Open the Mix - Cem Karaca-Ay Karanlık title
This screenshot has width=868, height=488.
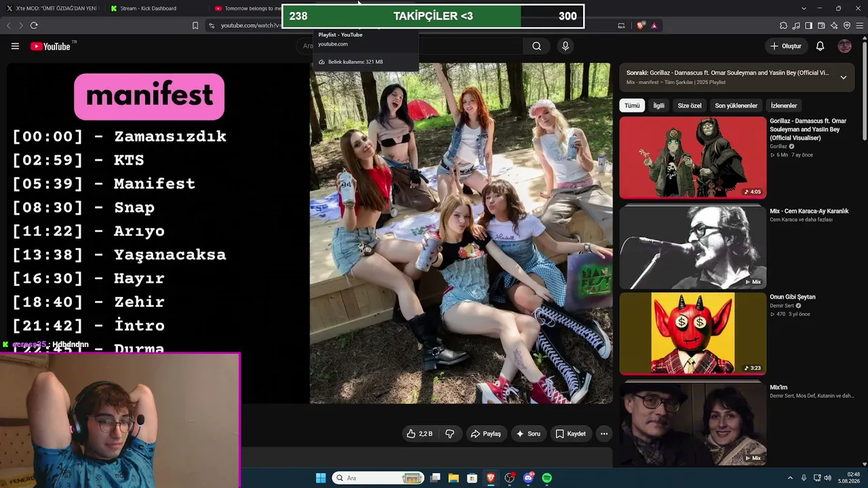(809, 211)
